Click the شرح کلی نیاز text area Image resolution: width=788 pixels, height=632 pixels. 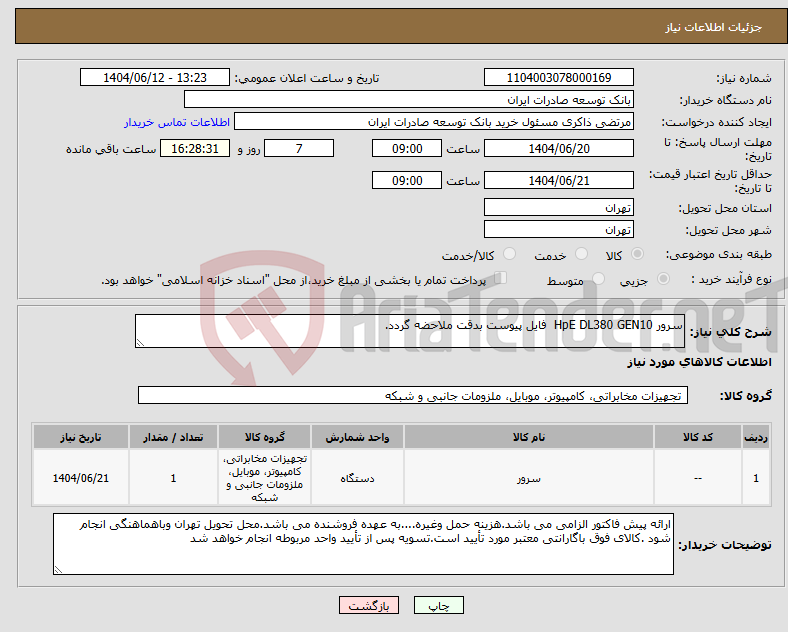(x=410, y=331)
